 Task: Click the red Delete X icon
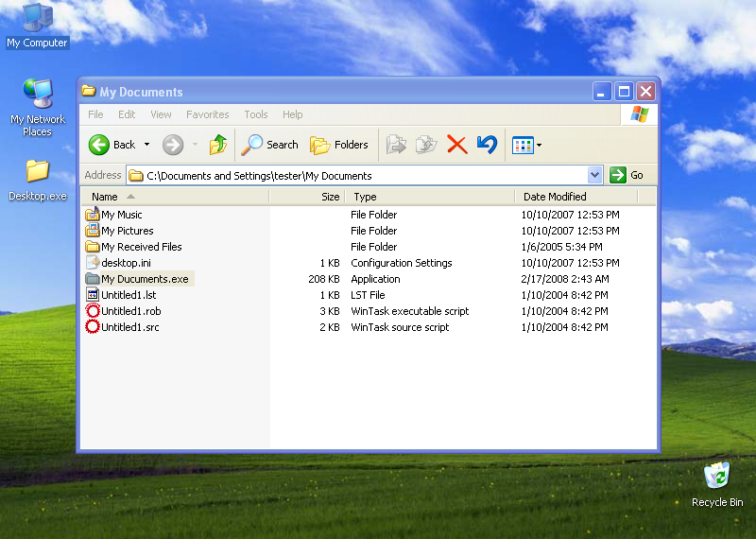tap(456, 145)
